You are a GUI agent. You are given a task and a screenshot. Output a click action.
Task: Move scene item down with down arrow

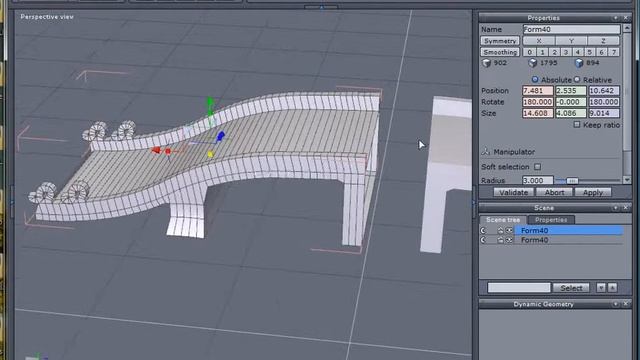point(601,288)
